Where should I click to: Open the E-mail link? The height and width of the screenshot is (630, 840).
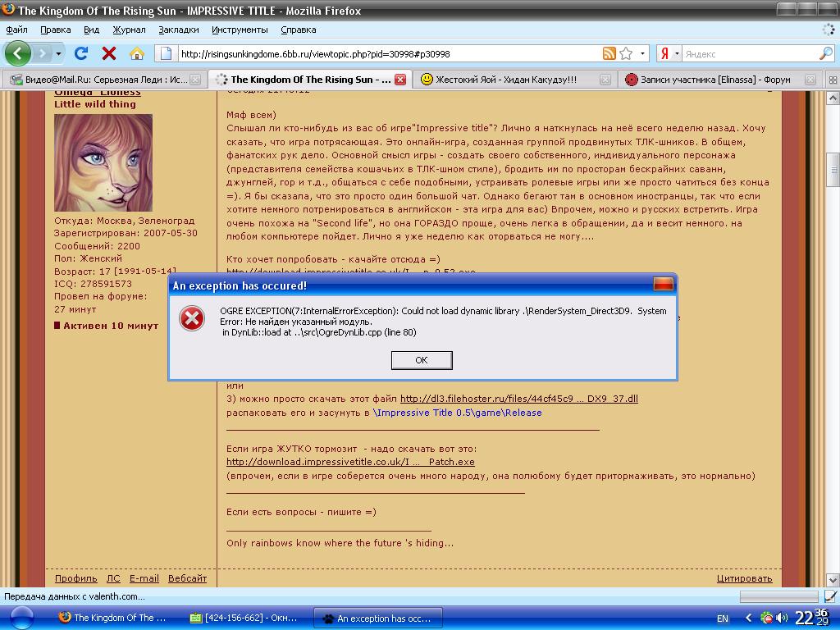[144, 578]
